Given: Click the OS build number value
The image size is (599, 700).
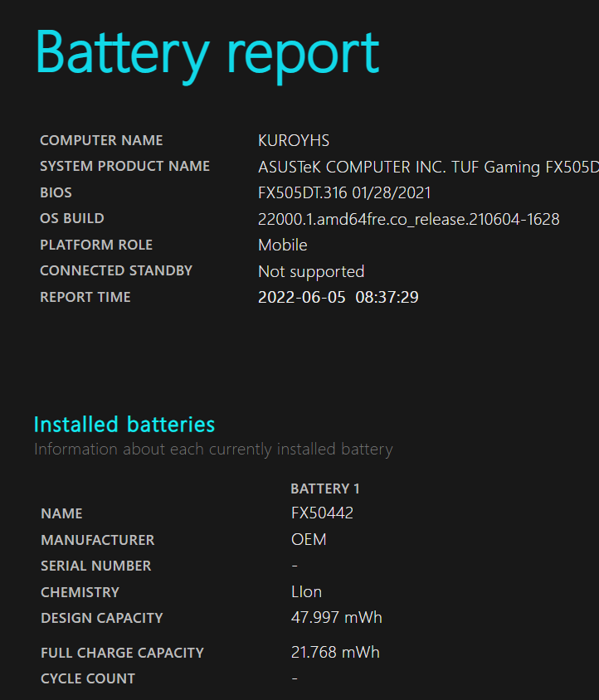Looking at the screenshot, I should coord(408,219).
